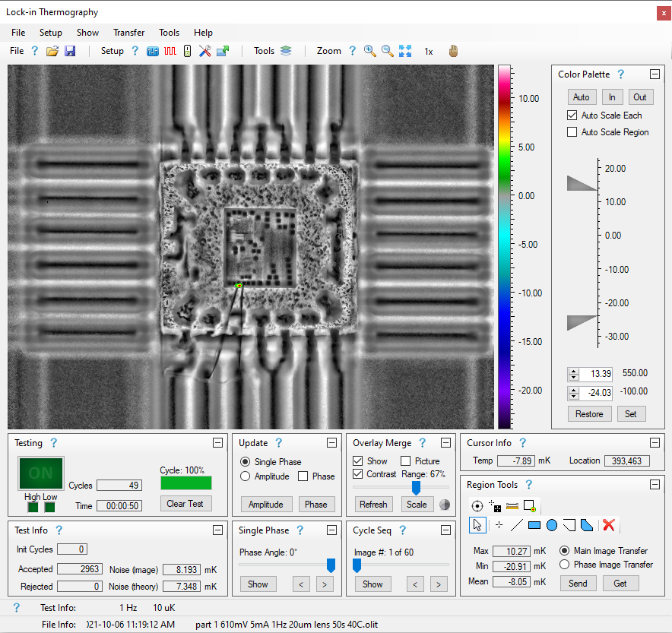This screenshot has width=672, height=633.
Task: Open the Show menu
Action: point(87,33)
